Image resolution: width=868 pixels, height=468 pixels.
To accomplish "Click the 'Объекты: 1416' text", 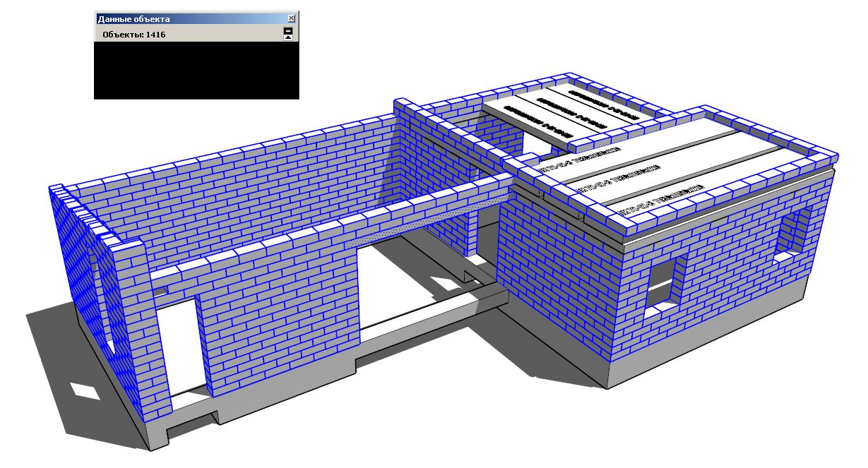I will point(134,34).
